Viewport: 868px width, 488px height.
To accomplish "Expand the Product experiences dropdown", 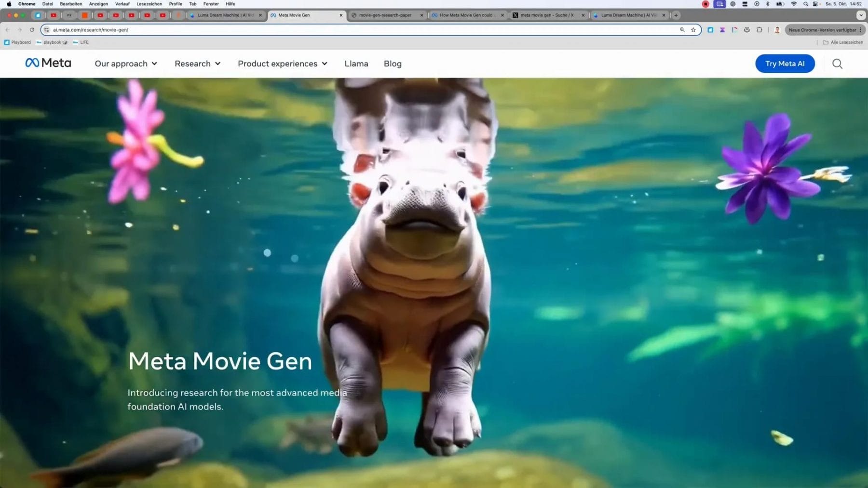I will pos(282,64).
